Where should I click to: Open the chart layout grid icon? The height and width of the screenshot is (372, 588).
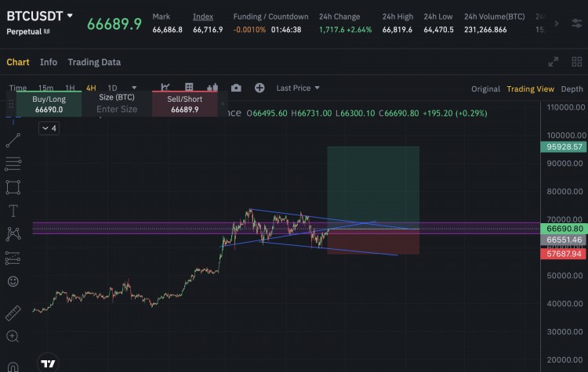pyautogui.click(x=189, y=87)
